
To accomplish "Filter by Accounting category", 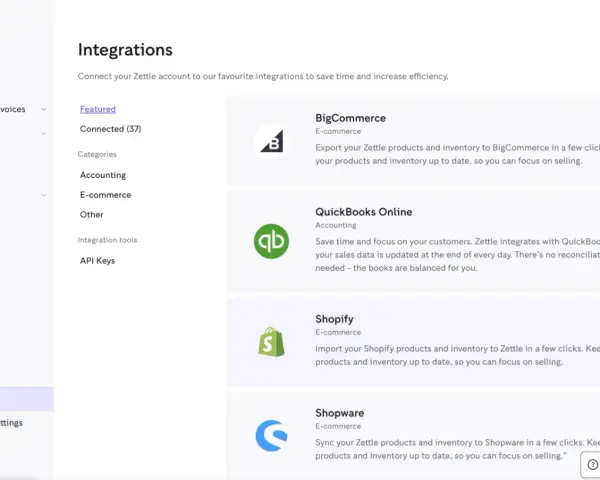I will (x=103, y=175).
